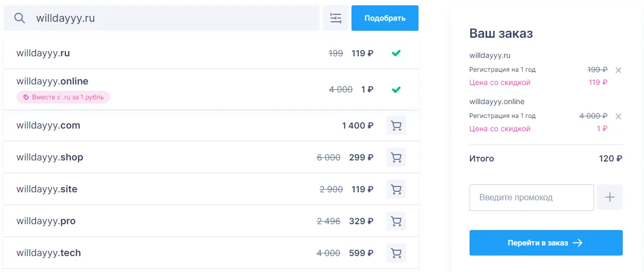Select the willdayyy.ru domain name in results
This screenshot has height=272, width=644.
43,53
